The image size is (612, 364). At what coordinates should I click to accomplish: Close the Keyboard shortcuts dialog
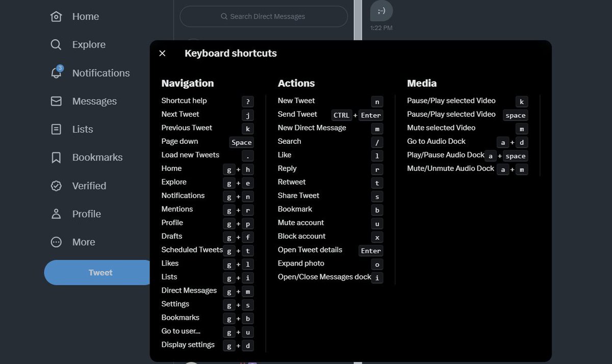(162, 54)
